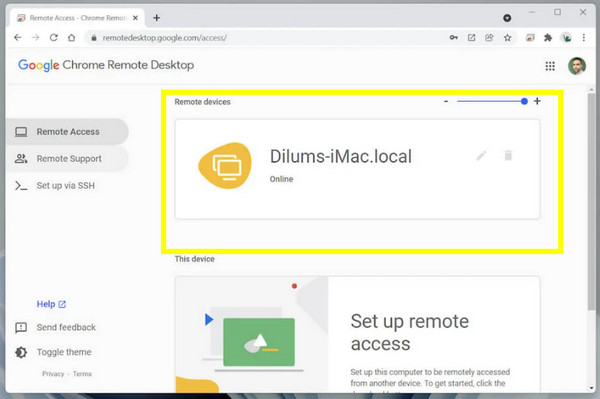Open the Google apps grid
The width and height of the screenshot is (600, 399).
coord(550,66)
